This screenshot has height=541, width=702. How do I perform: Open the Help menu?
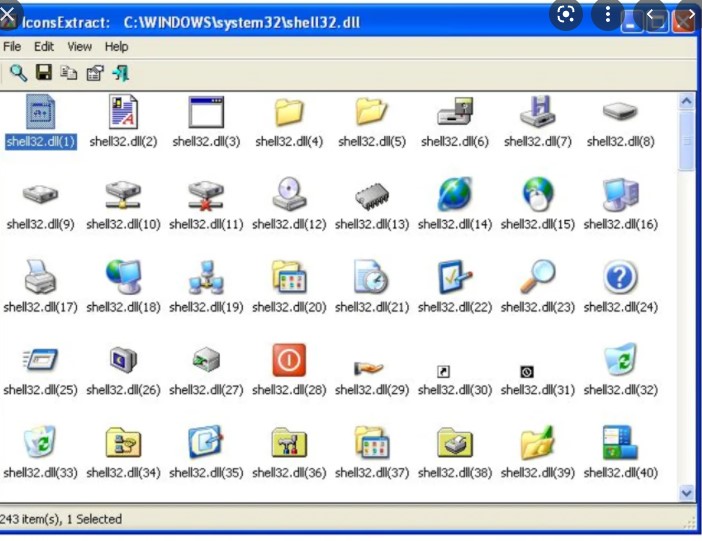(x=116, y=47)
